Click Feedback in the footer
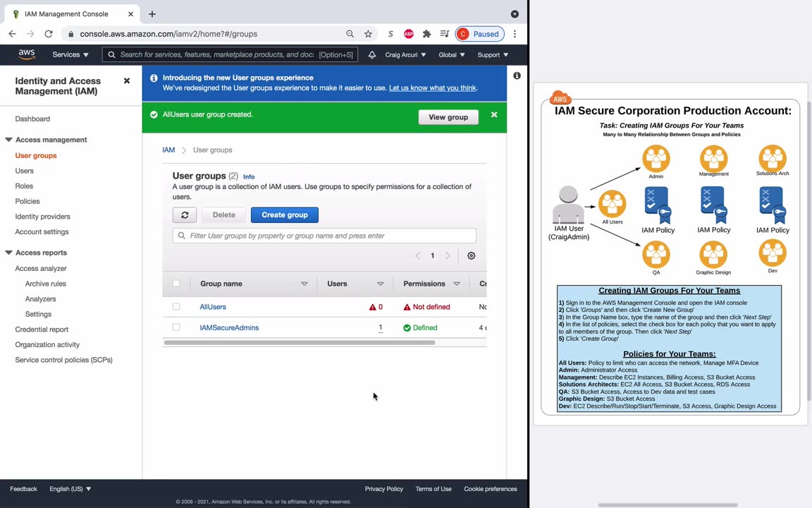812x508 pixels. click(x=23, y=489)
